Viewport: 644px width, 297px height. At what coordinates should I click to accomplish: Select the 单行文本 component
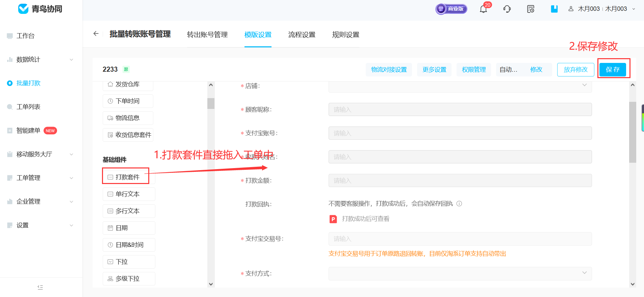click(129, 194)
